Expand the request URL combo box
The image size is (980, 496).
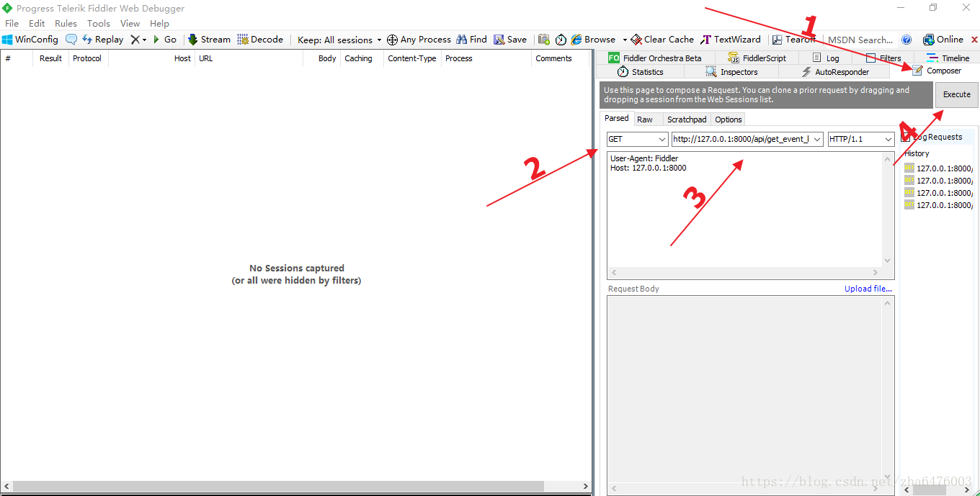(816, 139)
